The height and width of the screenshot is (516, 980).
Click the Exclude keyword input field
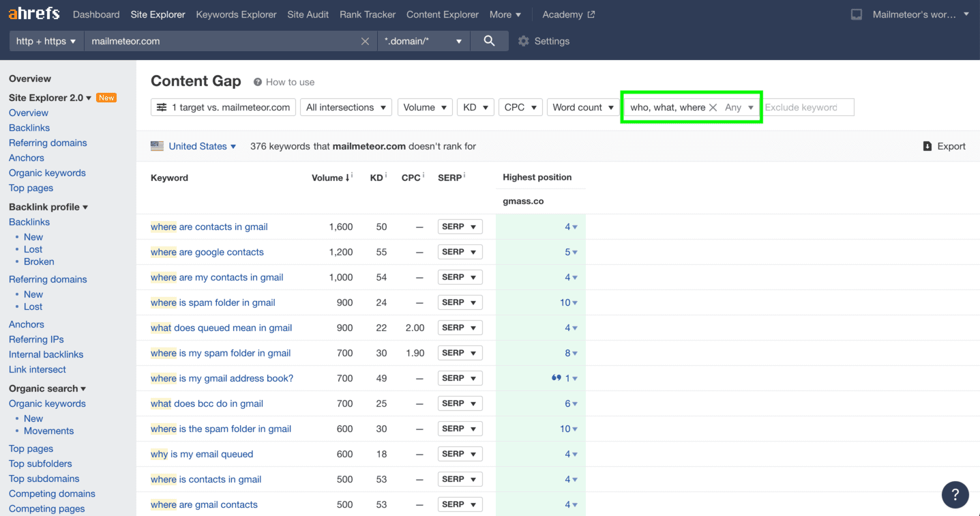pos(809,107)
